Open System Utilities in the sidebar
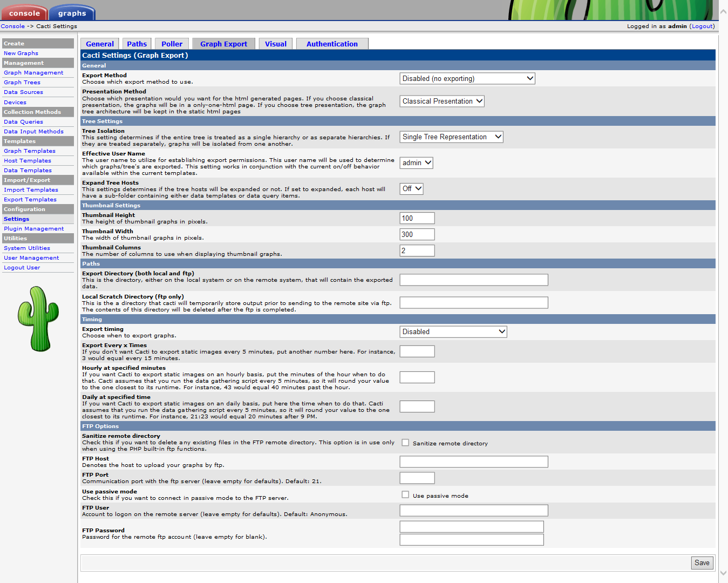 [x=27, y=248]
